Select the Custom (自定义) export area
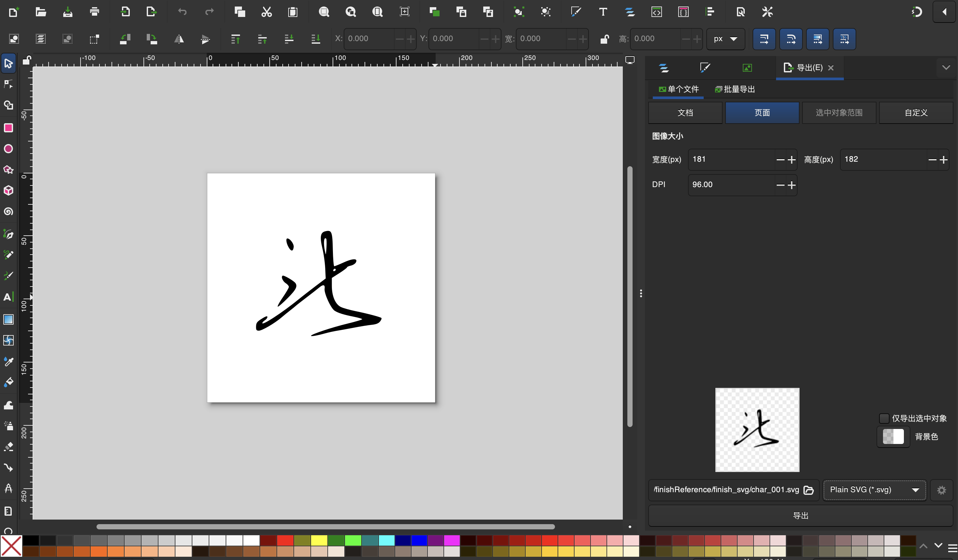This screenshot has width=958, height=560. click(916, 112)
